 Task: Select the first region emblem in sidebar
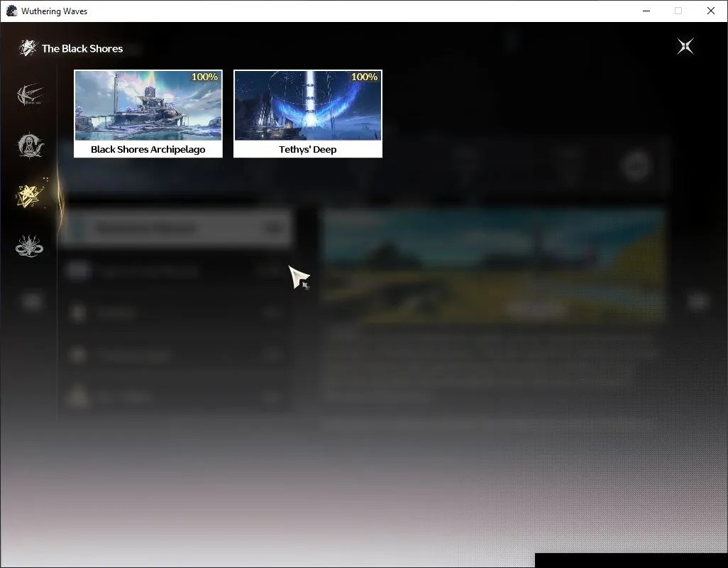pyautogui.click(x=31, y=94)
